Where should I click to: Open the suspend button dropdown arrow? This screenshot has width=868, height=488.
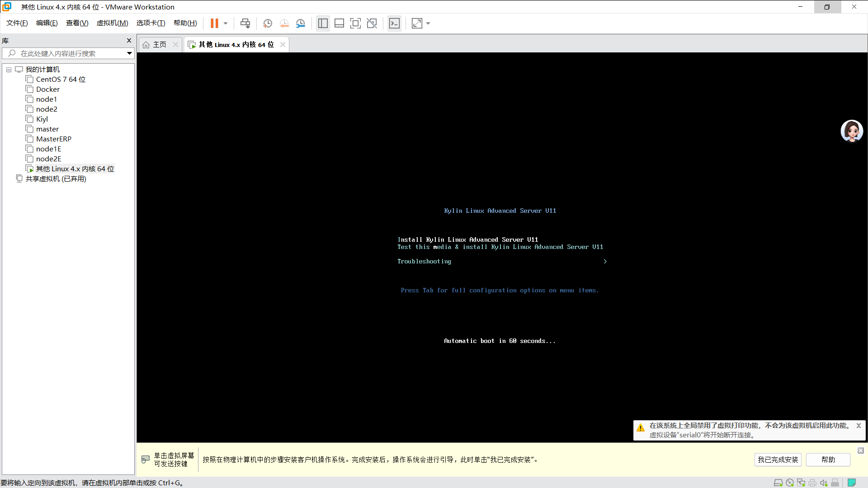[225, 23]
